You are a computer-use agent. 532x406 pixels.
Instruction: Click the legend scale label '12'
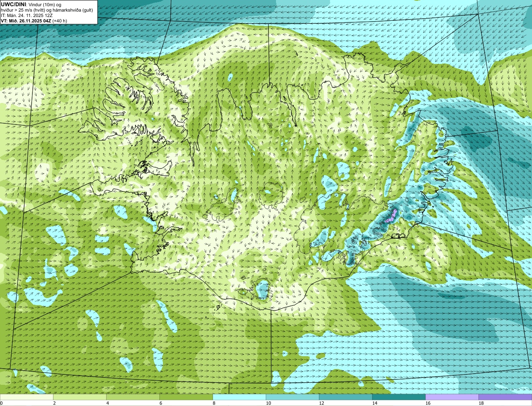[x=321, y=403]
